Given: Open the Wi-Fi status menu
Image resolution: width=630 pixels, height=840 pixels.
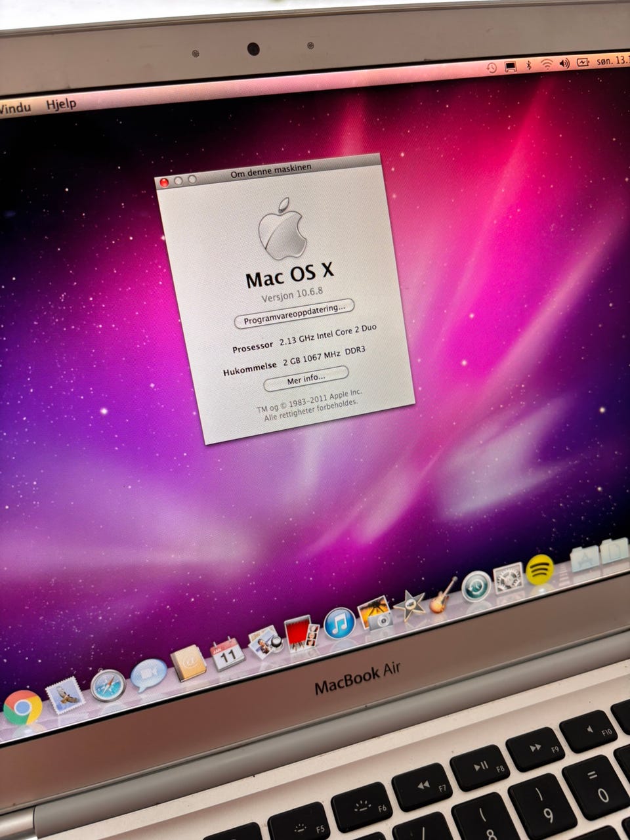Looking at the screenshot, I should pyautogui.click(x=546, y=64).
